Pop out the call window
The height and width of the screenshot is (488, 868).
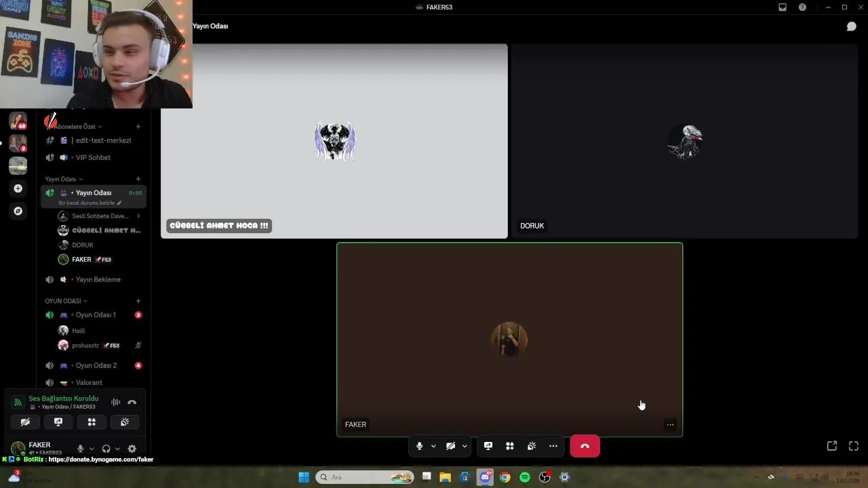(832, 446)
